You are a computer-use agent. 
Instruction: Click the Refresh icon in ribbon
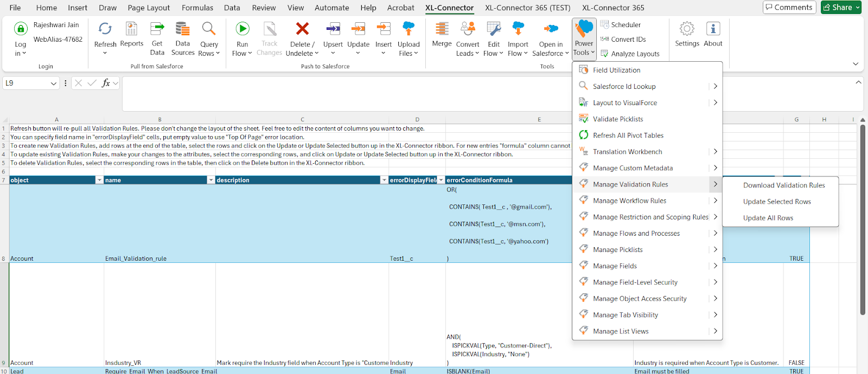105,29
